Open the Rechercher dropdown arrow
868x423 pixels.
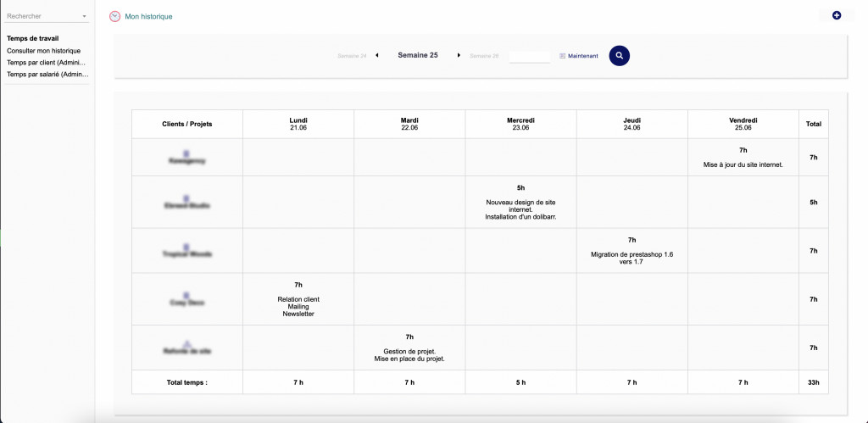pyautogui.click(x=84, y=17)
